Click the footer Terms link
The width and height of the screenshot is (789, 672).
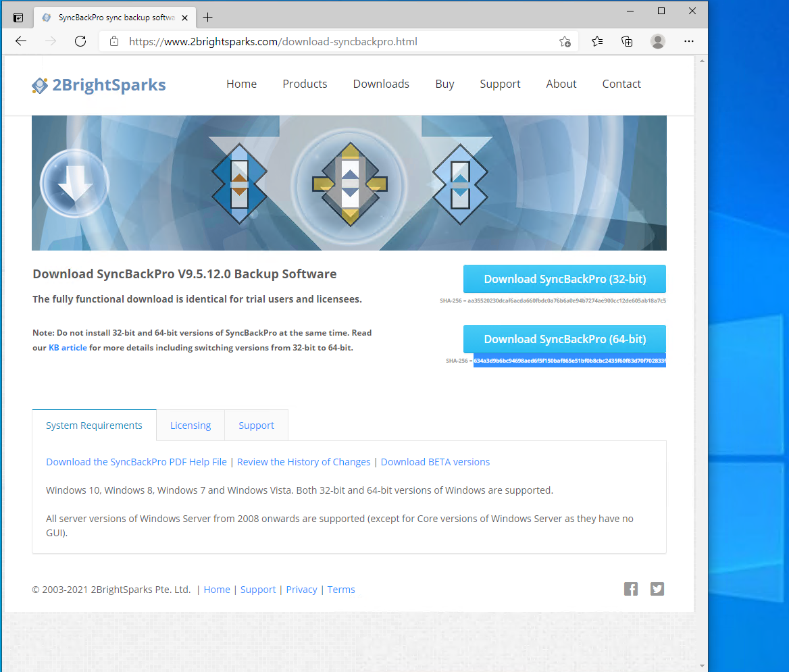[341, 590]
